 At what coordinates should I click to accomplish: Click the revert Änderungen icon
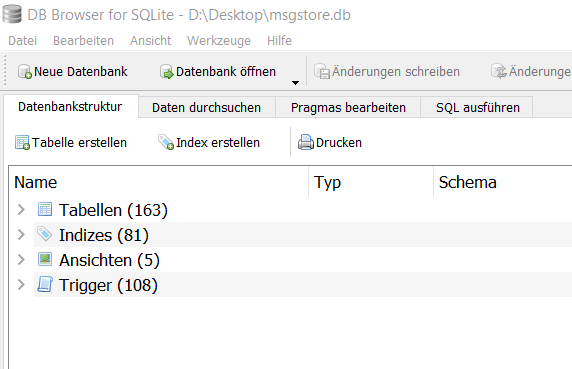pos(499,71)
